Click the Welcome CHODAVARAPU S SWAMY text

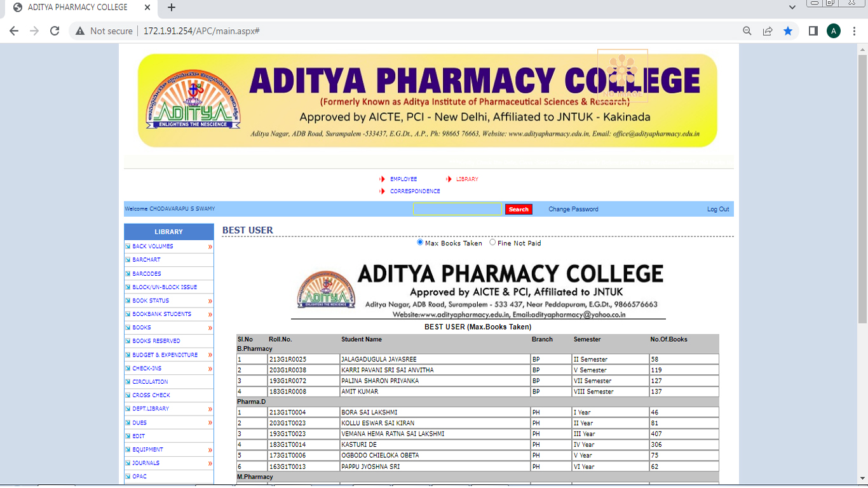click(170, 209)
